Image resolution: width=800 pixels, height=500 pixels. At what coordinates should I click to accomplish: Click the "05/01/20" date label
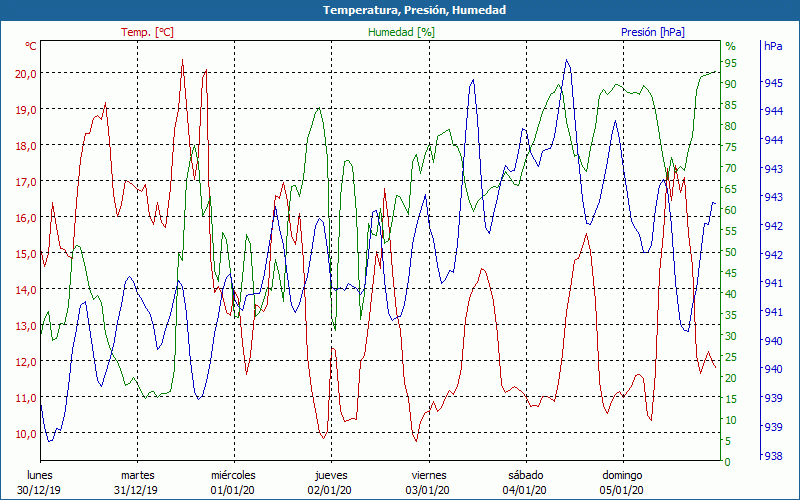[x=621, y=490]
